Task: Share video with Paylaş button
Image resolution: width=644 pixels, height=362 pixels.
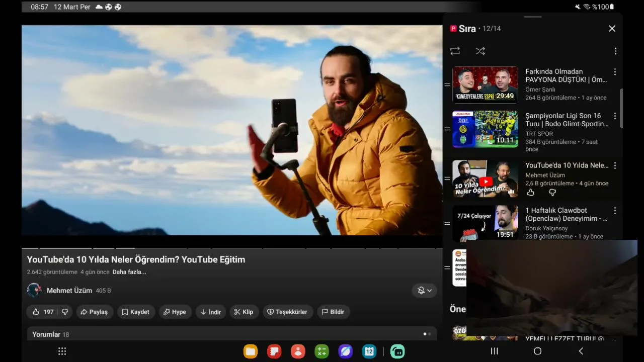Action: (94, 312)
